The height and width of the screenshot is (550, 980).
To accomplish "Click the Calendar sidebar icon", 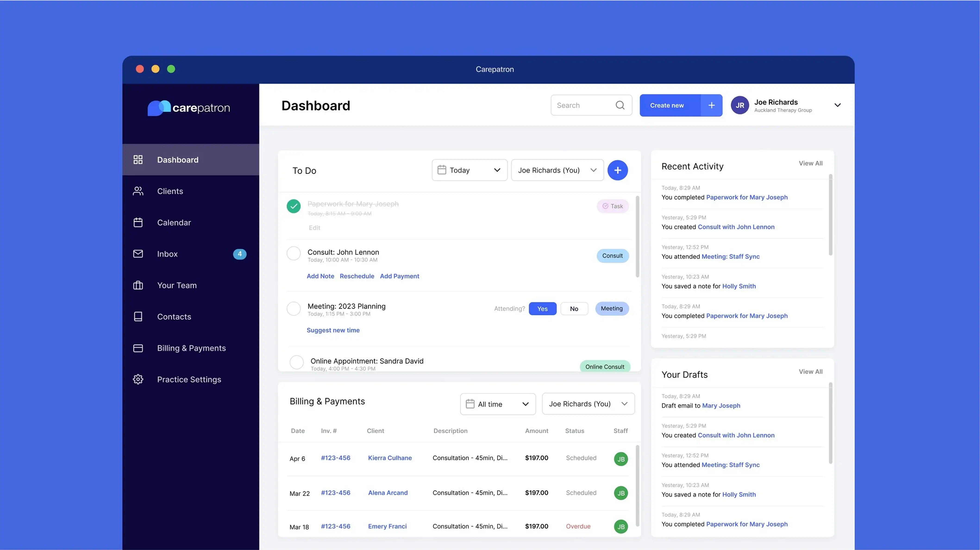I will 138,222.
